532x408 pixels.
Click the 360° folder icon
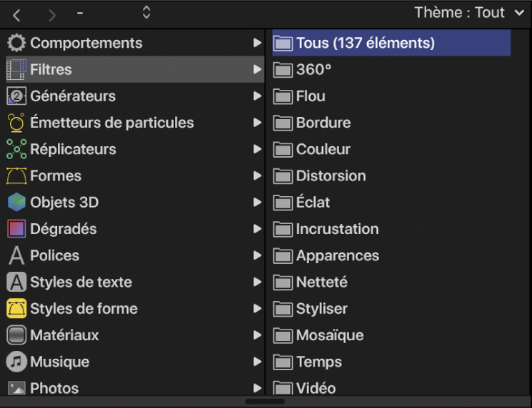[283, 70]
